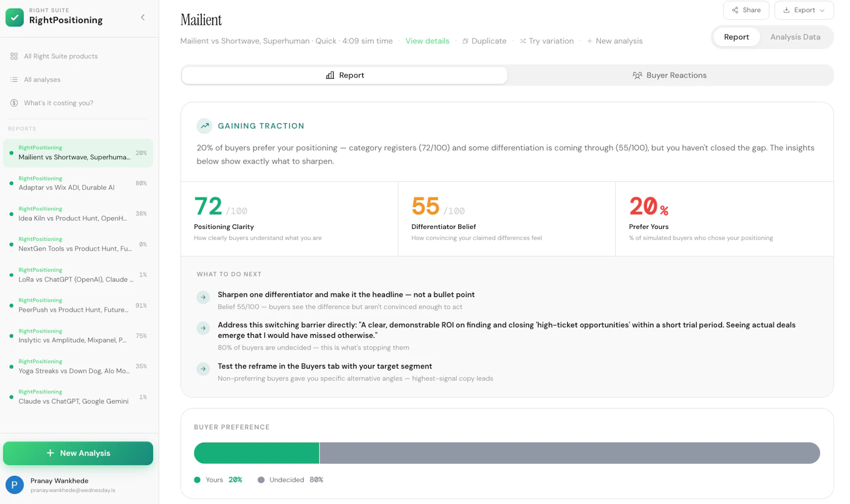Open All analyses
Image resolution: width=850 pixels, height=504 pixels.
[x=42, y=80]
